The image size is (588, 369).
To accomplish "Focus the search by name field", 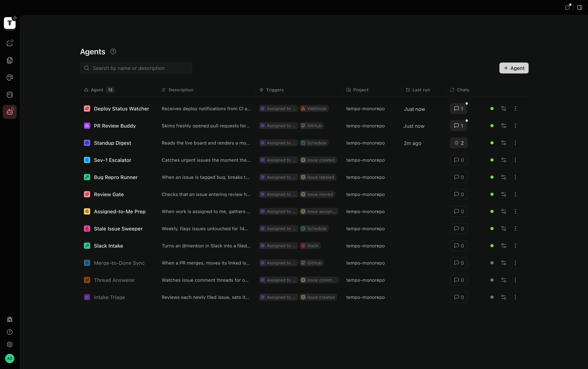I will (136, 68).
